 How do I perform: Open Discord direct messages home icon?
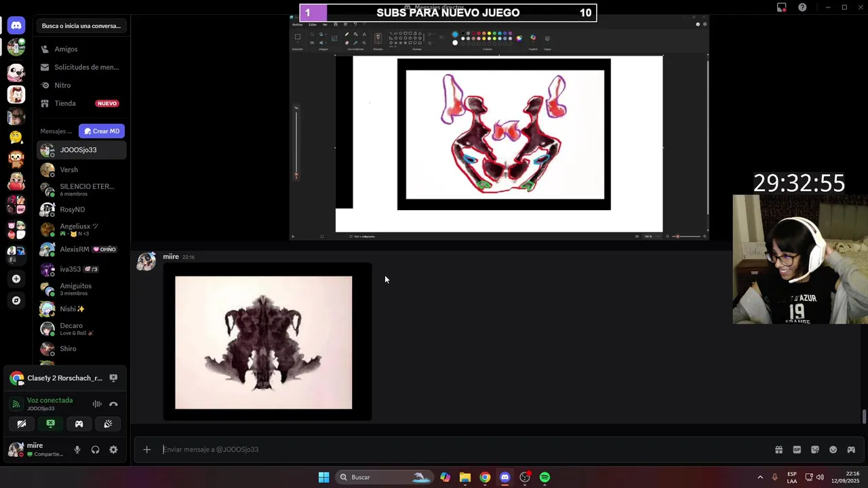click(16, 26)
